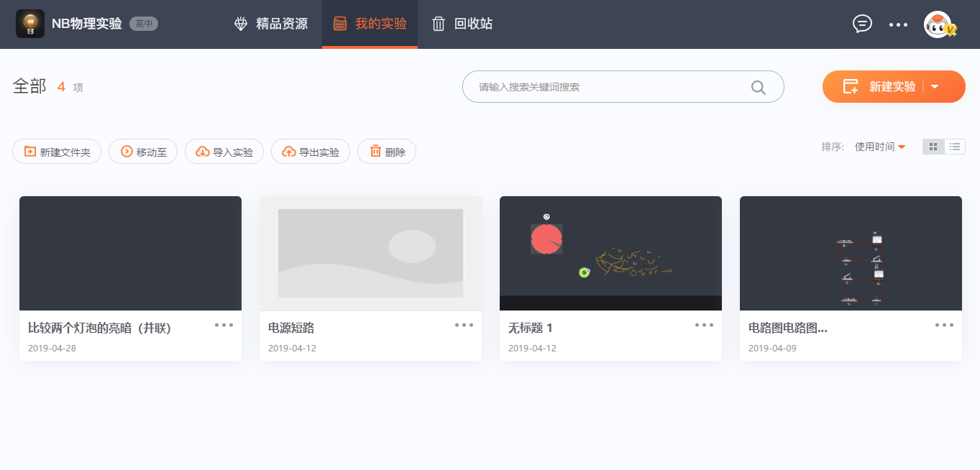Open the top bar three-dots menu
980x470 pixels.
[898, 24]
